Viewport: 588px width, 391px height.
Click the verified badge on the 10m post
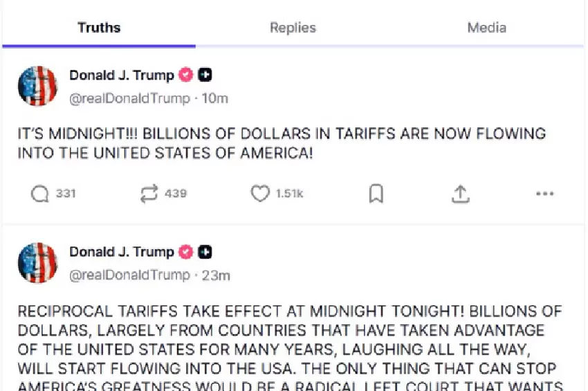pyautogui.click(x=186, y=75)
